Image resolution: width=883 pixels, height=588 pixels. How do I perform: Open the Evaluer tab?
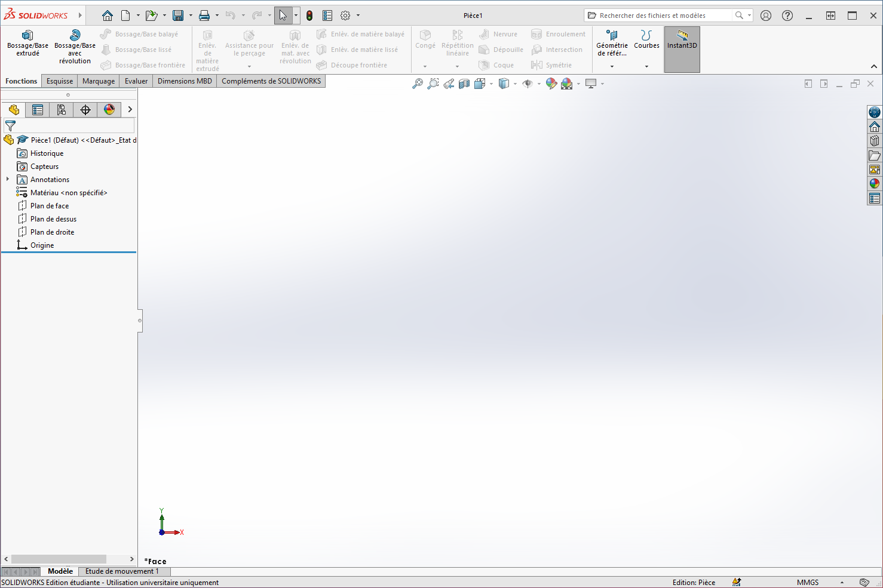[x=136, y=81]
